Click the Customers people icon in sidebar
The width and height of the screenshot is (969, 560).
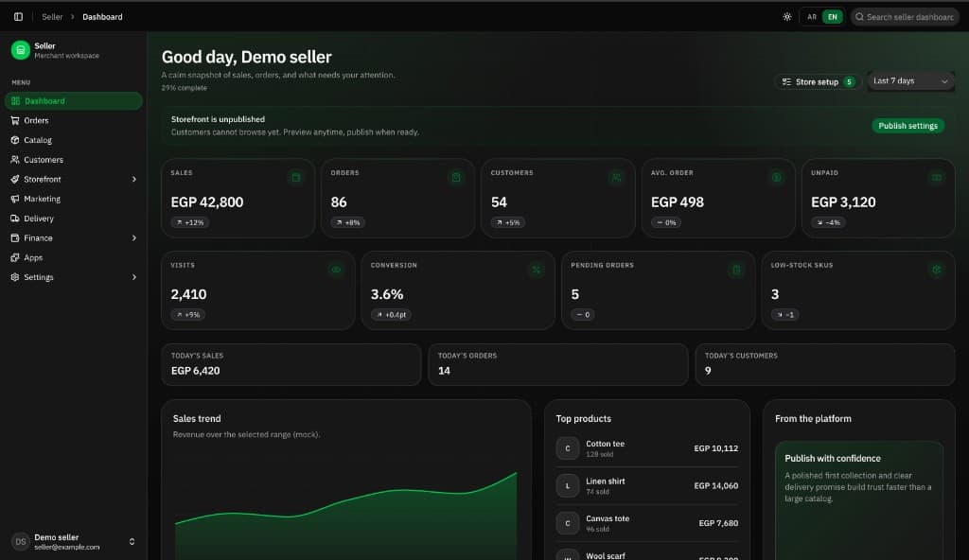[15, 160]
